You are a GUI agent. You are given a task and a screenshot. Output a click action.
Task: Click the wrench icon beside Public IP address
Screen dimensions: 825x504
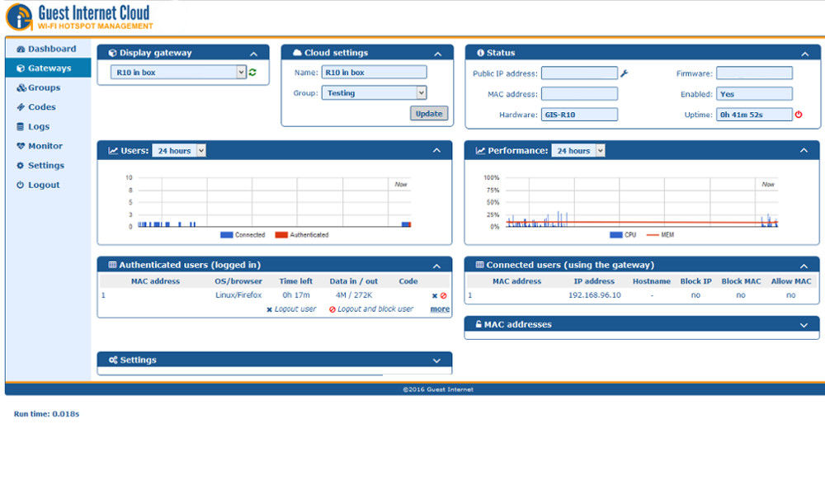point(625,73)
